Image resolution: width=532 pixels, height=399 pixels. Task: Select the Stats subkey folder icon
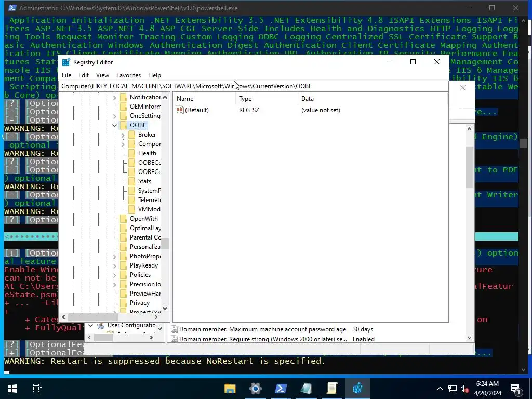(x=131, y=181)
